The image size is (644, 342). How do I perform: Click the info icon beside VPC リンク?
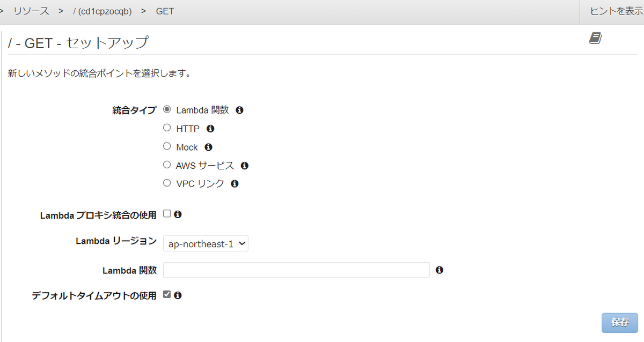pyautogui.click(x=234, y=183)
